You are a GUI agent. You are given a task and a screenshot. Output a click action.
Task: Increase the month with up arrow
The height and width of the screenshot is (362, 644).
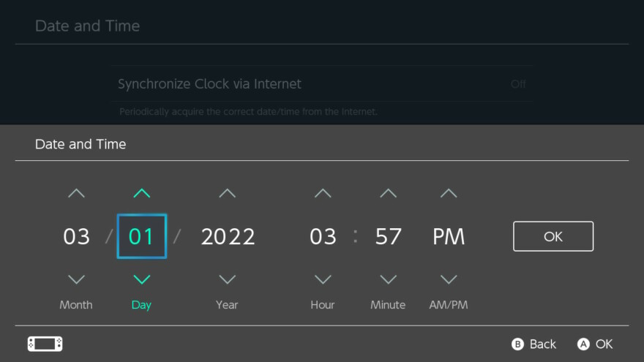click(76, 193)
